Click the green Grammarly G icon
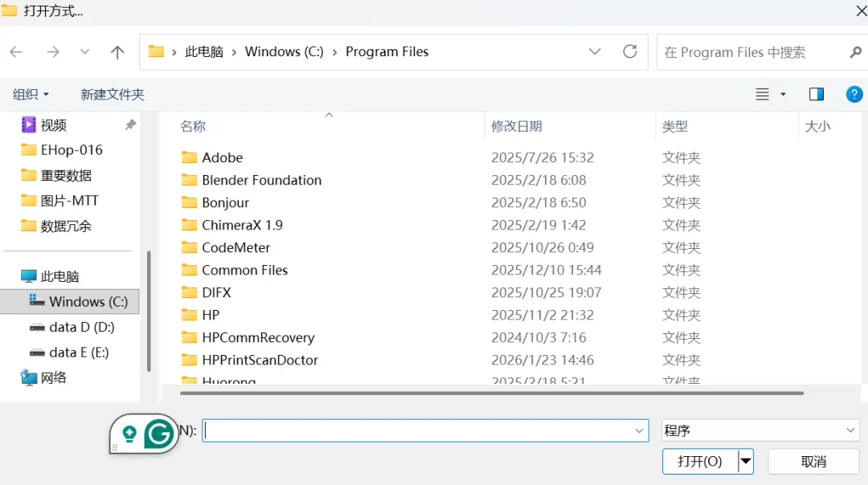 pyautogui.click(x=158, y=434)
